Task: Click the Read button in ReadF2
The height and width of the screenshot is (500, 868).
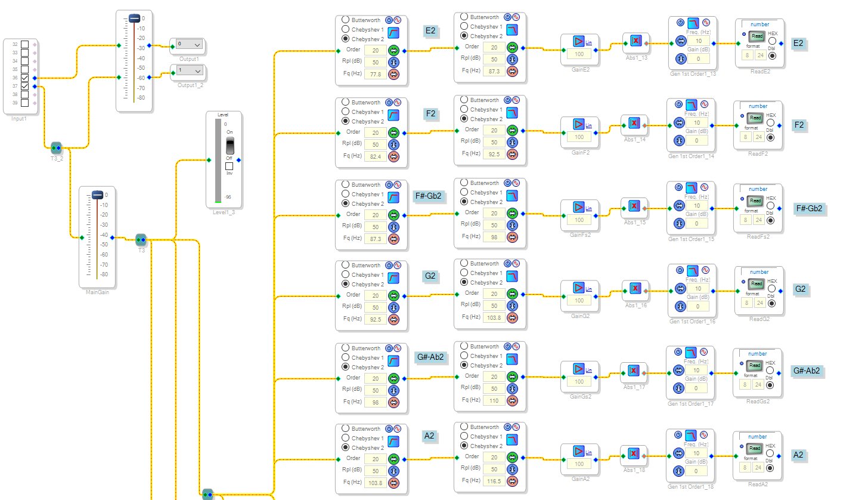Action: coord(755,118)
